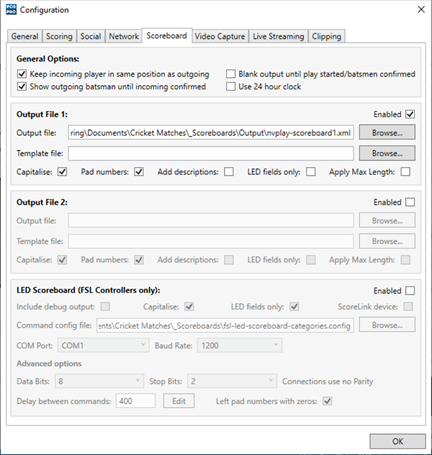Click the 'Connections use no Parity' text
This screenshot has width=432, height=455.
[328, 381]
